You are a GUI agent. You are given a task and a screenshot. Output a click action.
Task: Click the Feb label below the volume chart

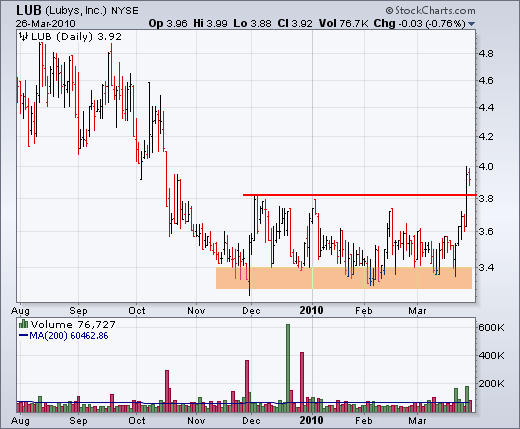point(363,421)
